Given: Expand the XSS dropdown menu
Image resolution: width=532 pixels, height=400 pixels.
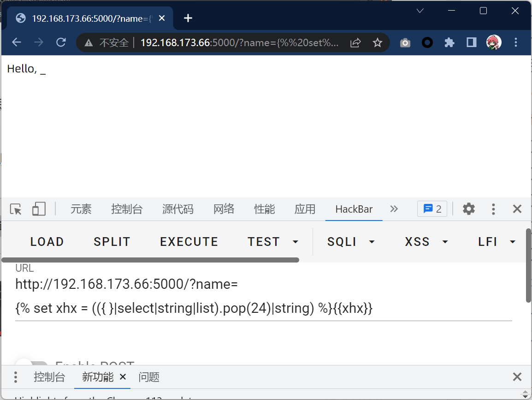Looking at the screenshot, I should tap(426, 242).
